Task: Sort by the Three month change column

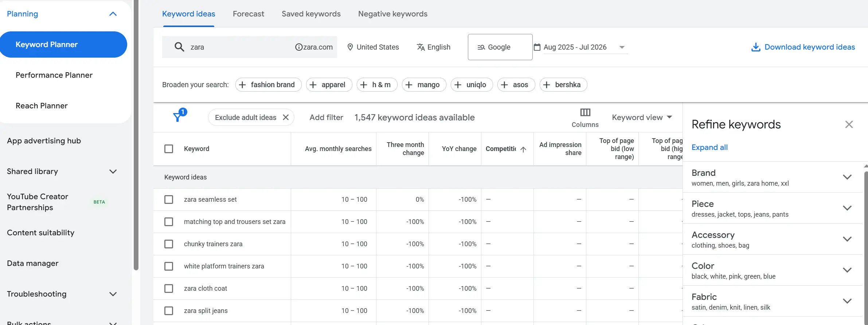Action: [405, 149]
